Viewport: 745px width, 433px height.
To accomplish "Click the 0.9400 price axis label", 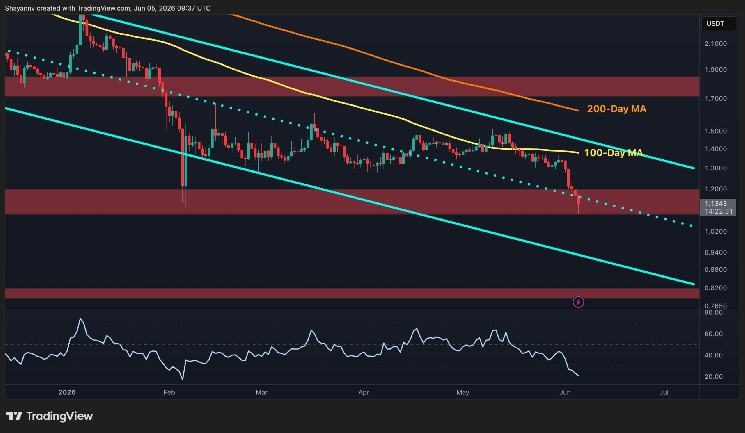I will 716,252.
